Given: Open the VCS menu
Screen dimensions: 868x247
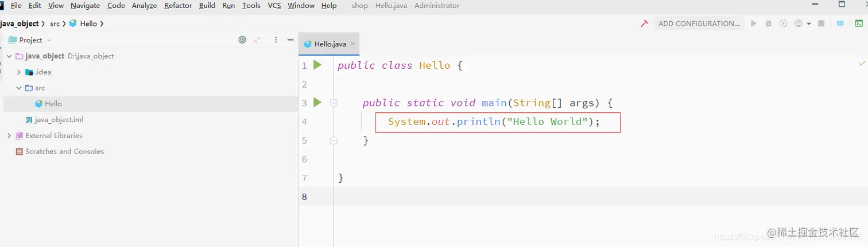Looking at the screenshot, I should [x=274, y=5].
